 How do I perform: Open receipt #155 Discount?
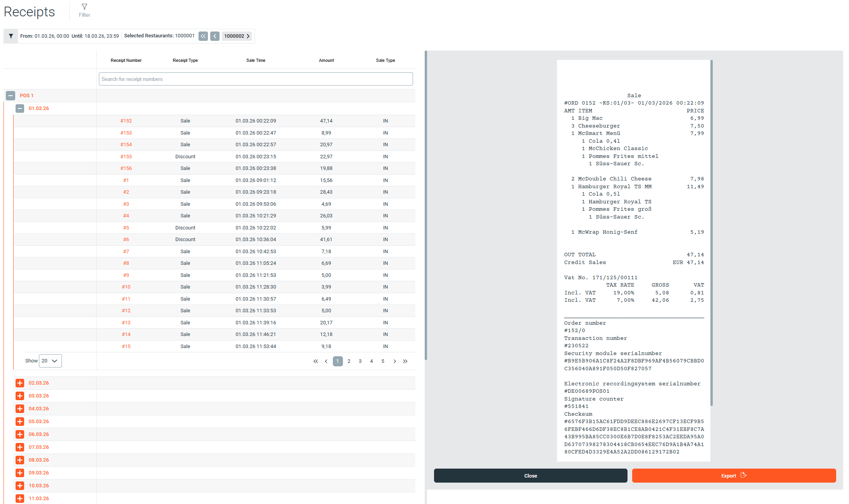pos(126,157)
